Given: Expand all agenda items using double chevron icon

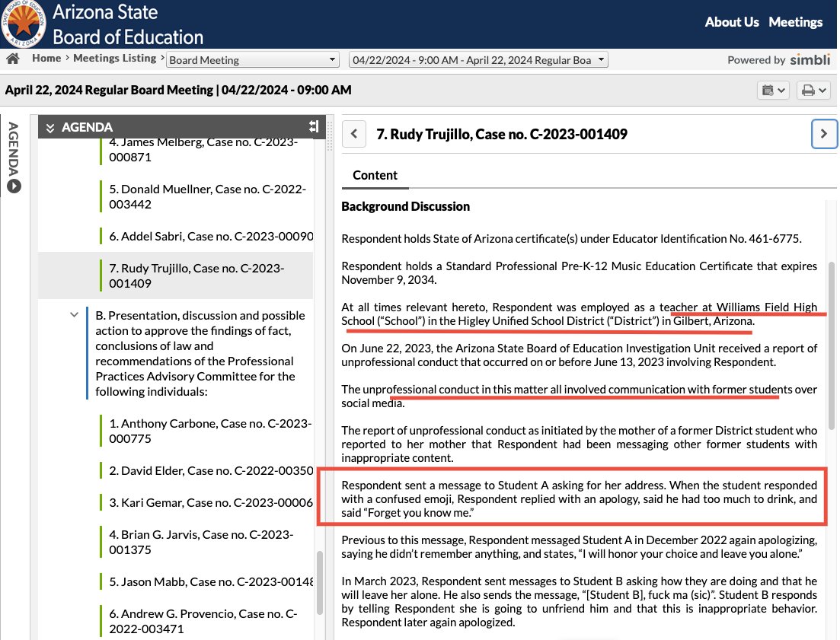Looking at the screenshot, I should (x=50, y=127).
